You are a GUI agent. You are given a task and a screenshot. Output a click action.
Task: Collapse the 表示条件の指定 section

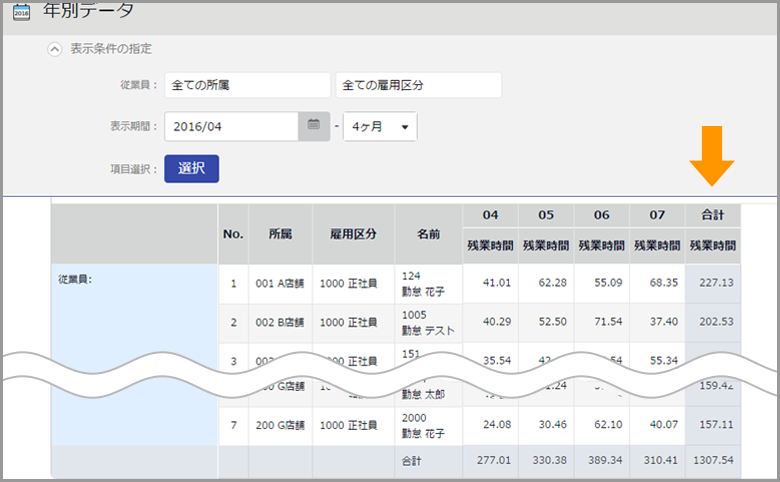(x=54, y=49)
